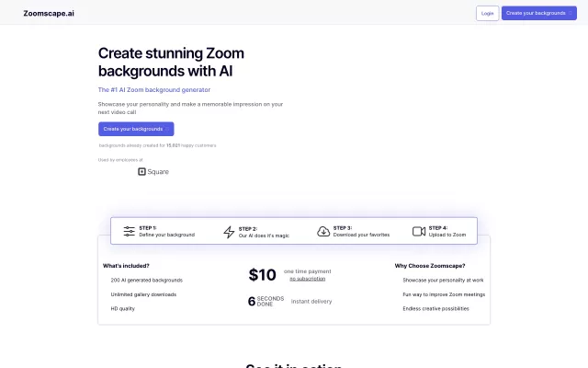
Task: Click Showcase your personality at work item
Action: pyautogui.click(x=443, y=280)
